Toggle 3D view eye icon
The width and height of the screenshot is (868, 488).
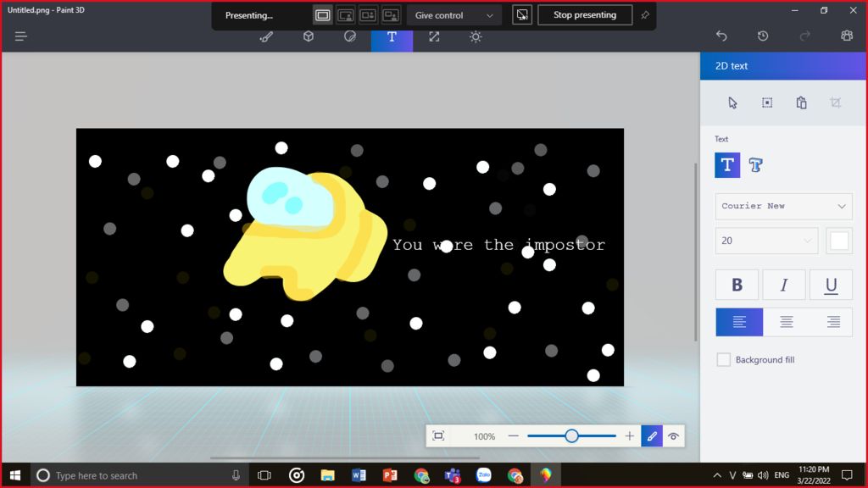pos(673,436)
